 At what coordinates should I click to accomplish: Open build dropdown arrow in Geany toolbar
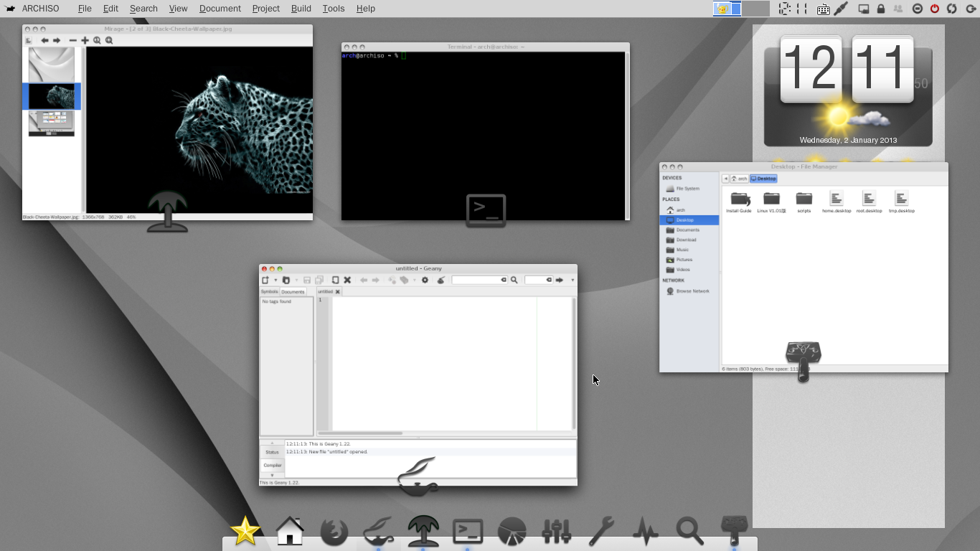click(414, 280)
